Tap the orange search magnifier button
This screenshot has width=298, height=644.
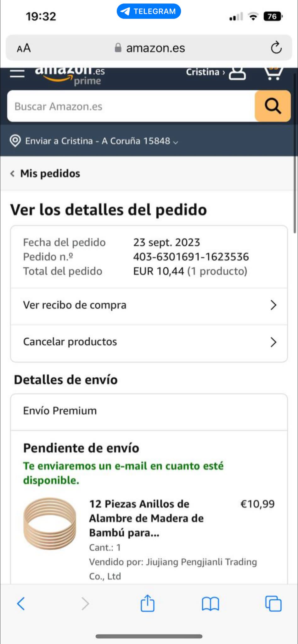[273, 106]
